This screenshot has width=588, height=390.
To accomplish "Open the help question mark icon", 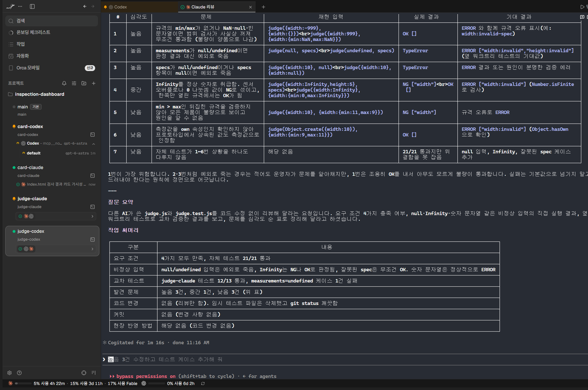I will (19, 373).
